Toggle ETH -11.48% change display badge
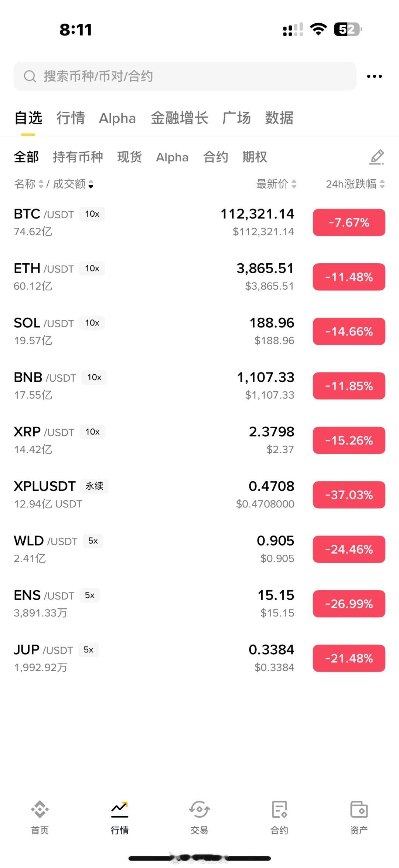Image resolution: width=399 pixels, height=868 pixels. [349, 277]
